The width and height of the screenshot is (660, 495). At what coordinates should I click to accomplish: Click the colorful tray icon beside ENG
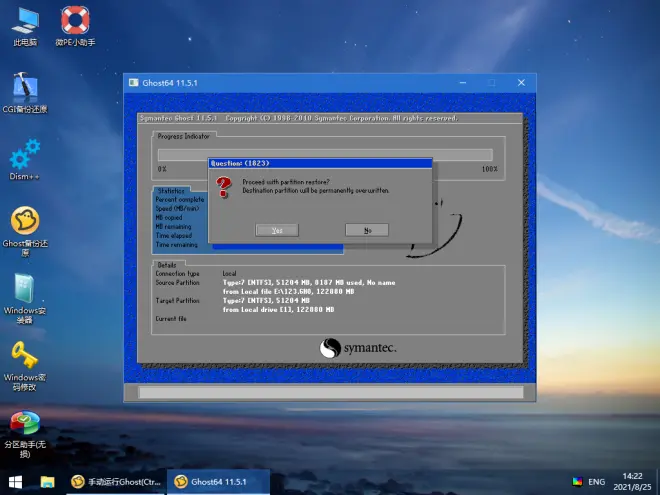(578, 482)
